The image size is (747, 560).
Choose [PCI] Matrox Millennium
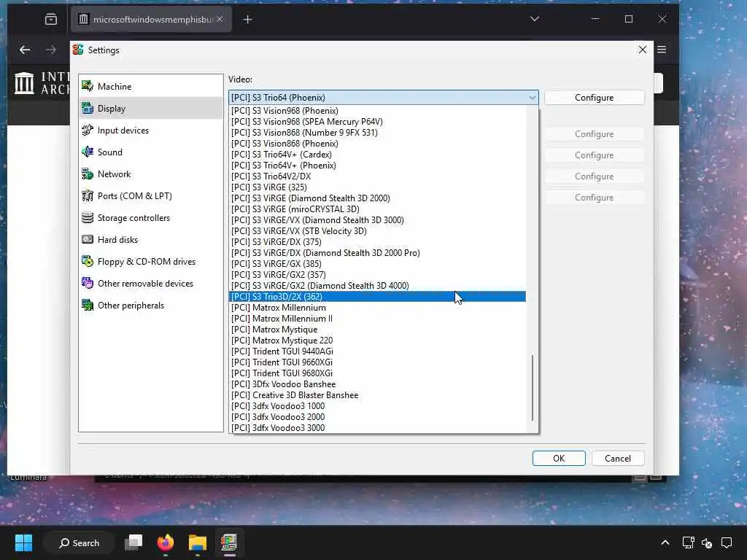click(377, 308)
